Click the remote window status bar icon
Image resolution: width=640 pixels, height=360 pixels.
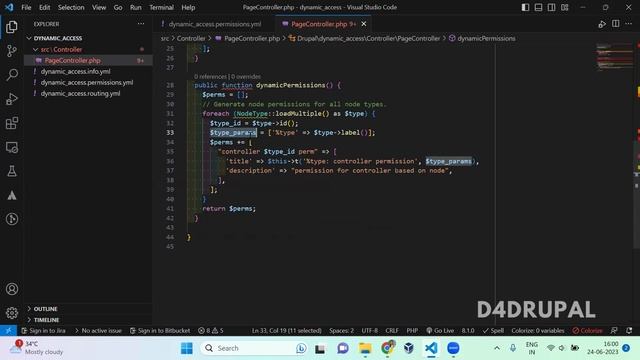pos(8,331)
